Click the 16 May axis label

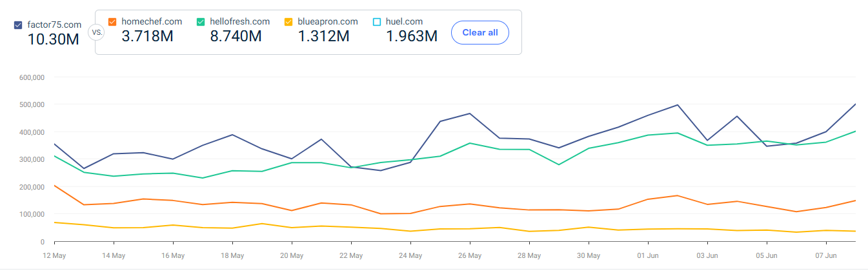(173, 256)
